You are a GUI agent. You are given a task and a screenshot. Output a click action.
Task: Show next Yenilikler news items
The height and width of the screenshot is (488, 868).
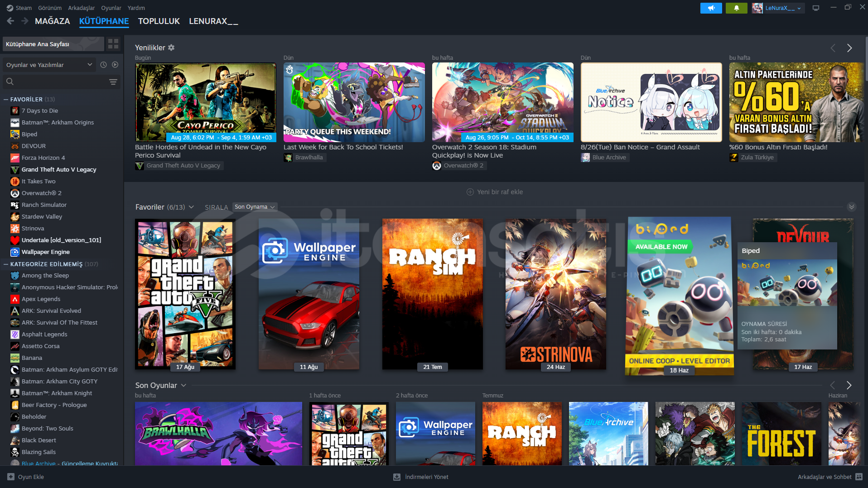point(849,48)
